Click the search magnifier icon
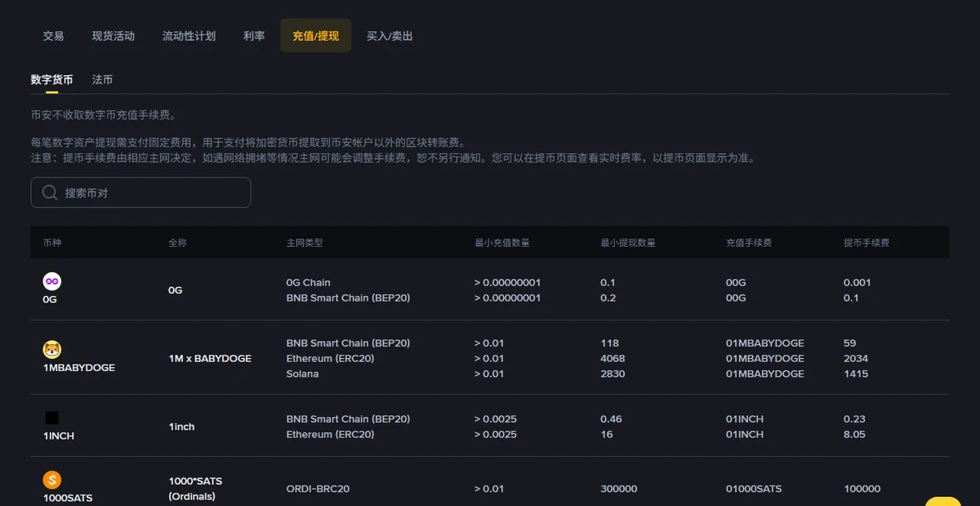This screenshot has width=980, height=506. (x=50, y=193)
